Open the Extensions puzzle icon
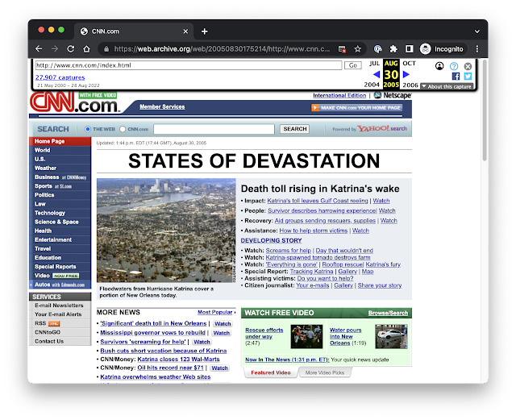This screenshot has width=516, height=420. 393,49
